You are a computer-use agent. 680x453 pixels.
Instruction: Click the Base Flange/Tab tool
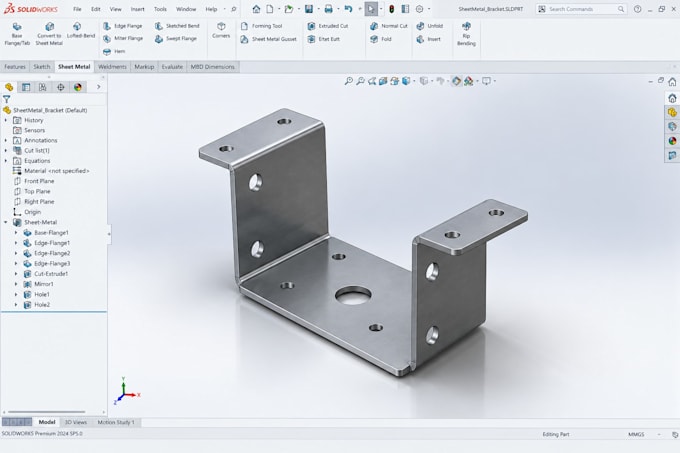coord(17,34)
